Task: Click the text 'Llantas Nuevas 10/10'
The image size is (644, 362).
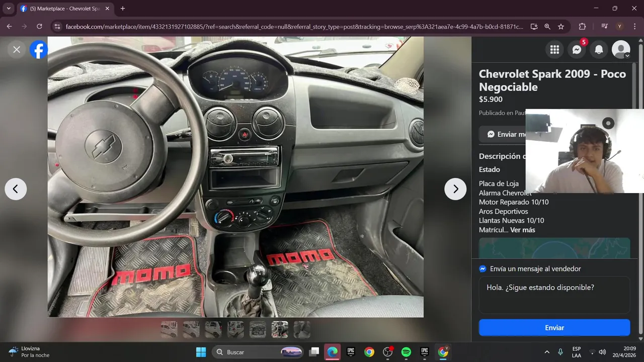Action: 511,220
